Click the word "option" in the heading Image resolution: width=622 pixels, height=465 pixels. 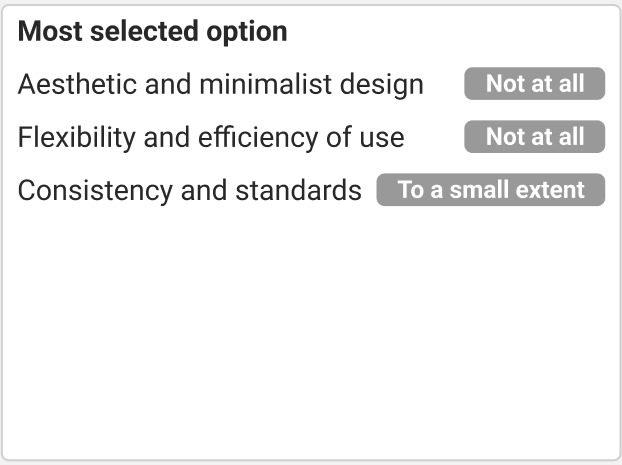tap(248, 32)
